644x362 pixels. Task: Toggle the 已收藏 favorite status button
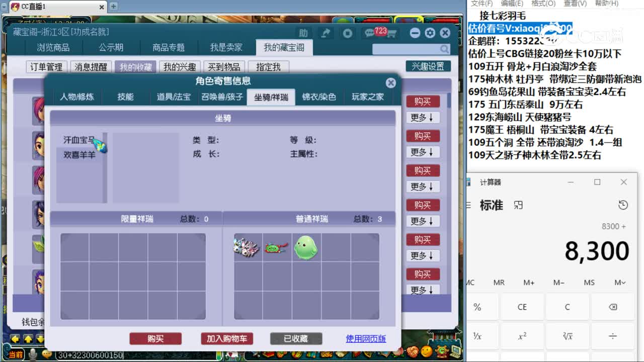(x=296, y=338)
